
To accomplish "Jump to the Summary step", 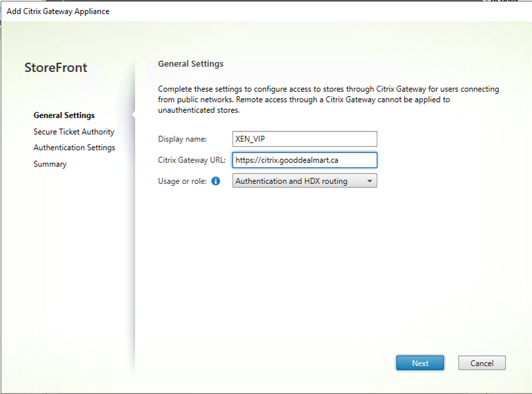I will pyautogui.click(x=50, y=164).
